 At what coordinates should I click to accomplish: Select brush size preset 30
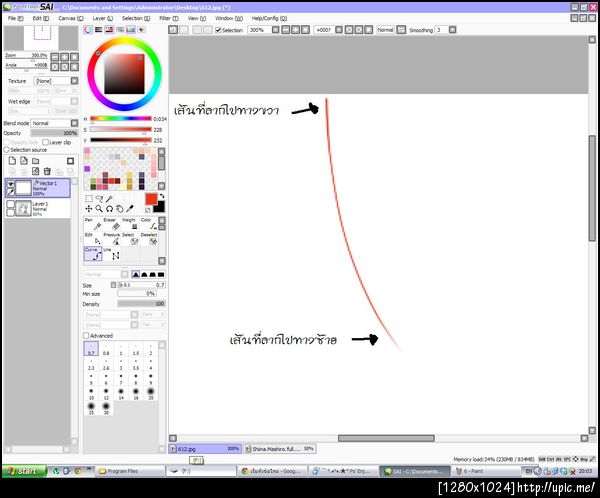(106, 408)
